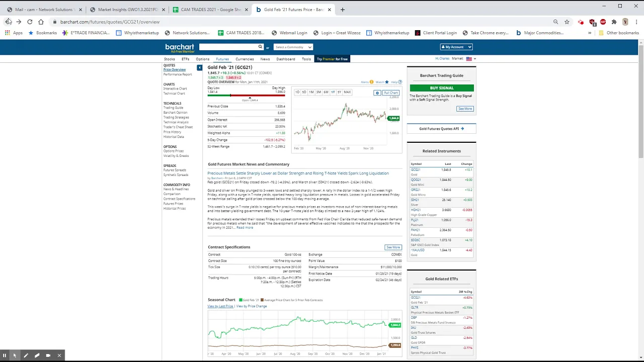Open Gold Futures Quotes API link
This screenshot has width=644, height=362.
pyautogui.click(x=441, y=129)
